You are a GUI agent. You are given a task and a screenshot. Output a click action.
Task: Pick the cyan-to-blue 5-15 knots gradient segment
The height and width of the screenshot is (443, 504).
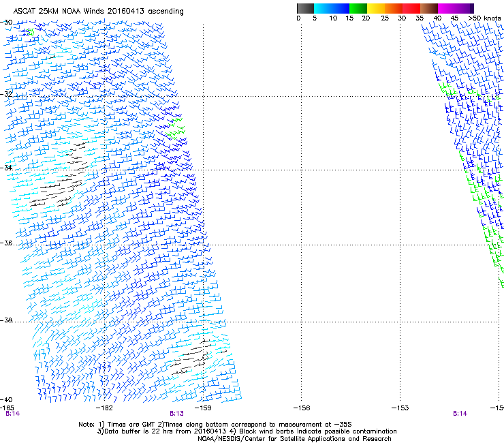coord(332,8)
